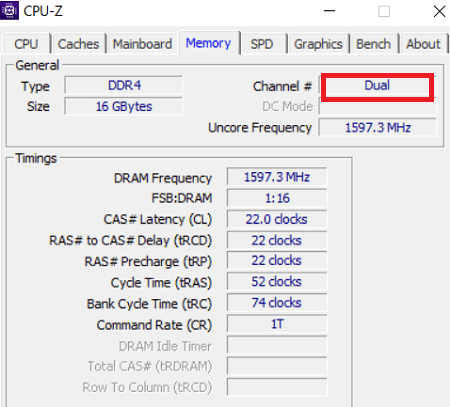This screenshot has height=407, width=450.
Task: Click the DRAM Frequency value field
Action: [x=277, y=177]
